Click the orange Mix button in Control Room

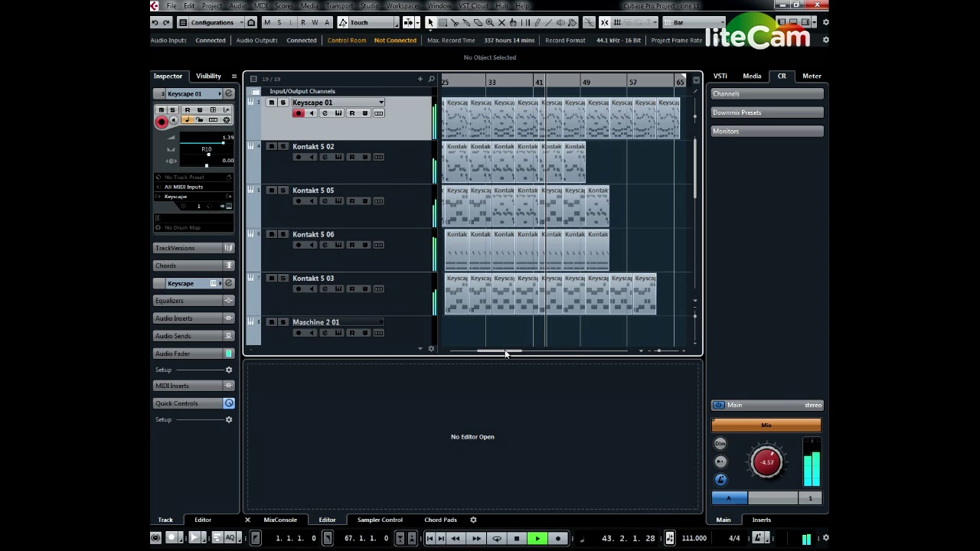point(766,425)
